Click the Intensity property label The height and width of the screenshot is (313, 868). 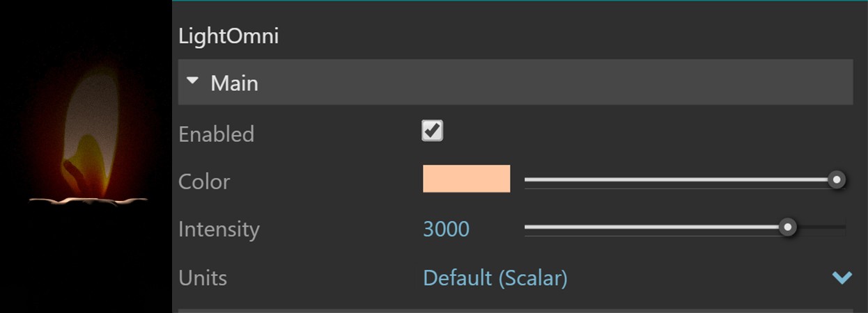tap(219, 229)
